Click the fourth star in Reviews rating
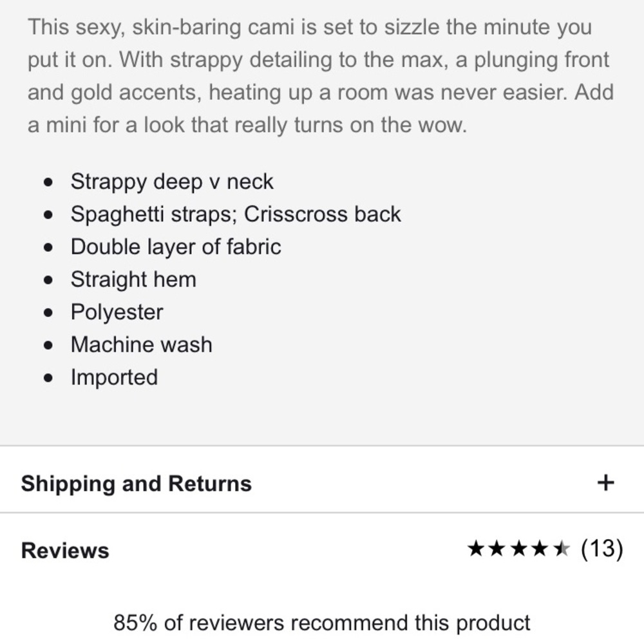Screen dimensions: 644x644 point(540,549)
